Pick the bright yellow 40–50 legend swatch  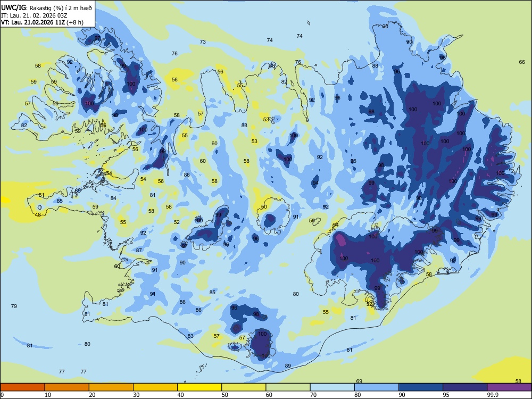click(199, 387)
